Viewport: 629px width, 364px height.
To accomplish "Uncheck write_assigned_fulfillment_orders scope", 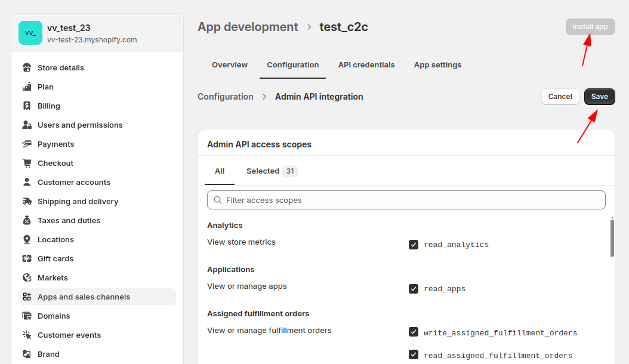I will pyautogui.click(x=414, y=332).
